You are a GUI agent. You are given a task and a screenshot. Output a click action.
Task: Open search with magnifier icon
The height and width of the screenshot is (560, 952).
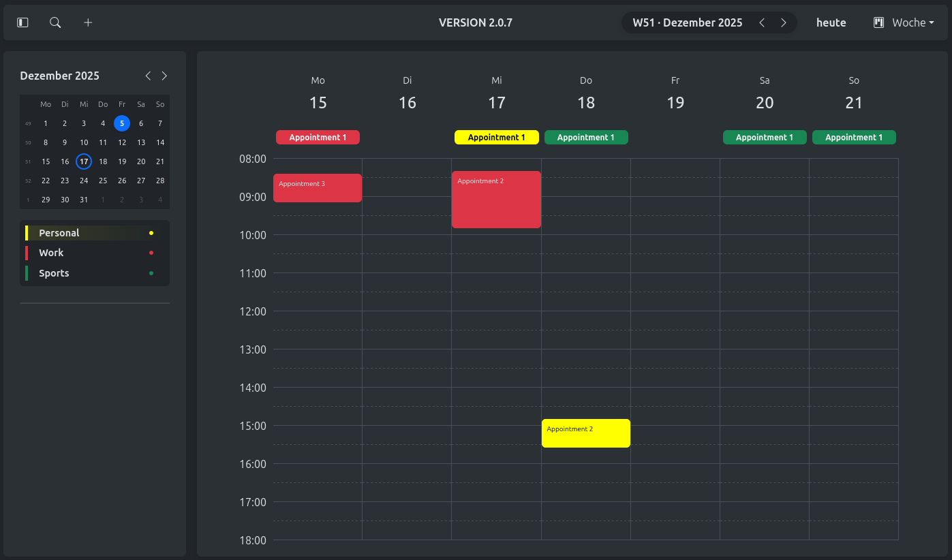click(x=55, y=22)
